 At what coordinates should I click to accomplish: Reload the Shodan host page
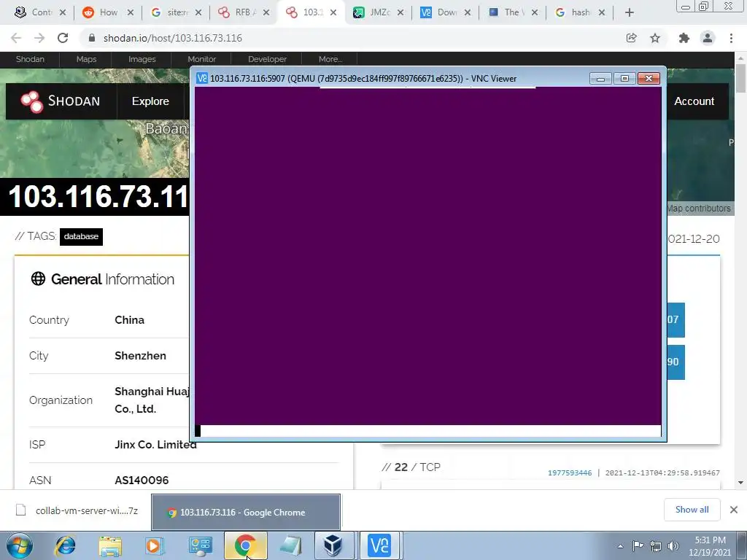click(63, 38)
